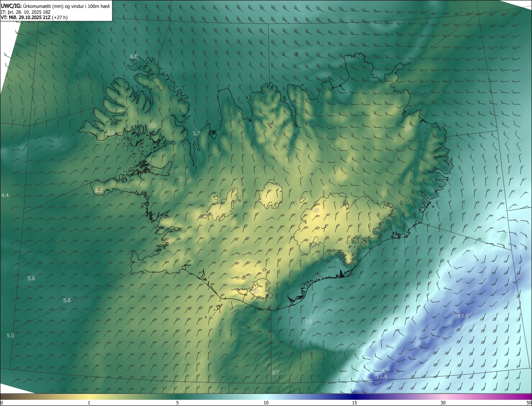The width and height of the screenshot is (532, 406).
Task: Click the '30' tick label on the color scale
Action: point(443,403)
